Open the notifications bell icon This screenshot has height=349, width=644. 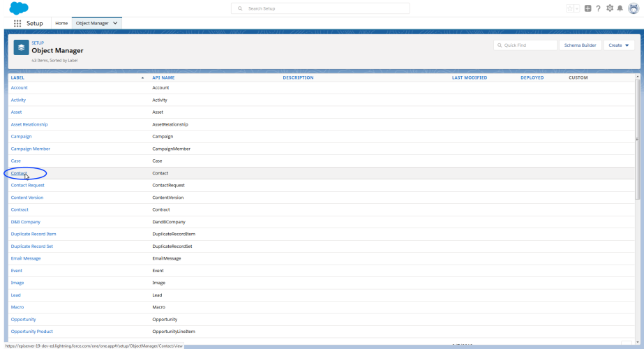620,8
